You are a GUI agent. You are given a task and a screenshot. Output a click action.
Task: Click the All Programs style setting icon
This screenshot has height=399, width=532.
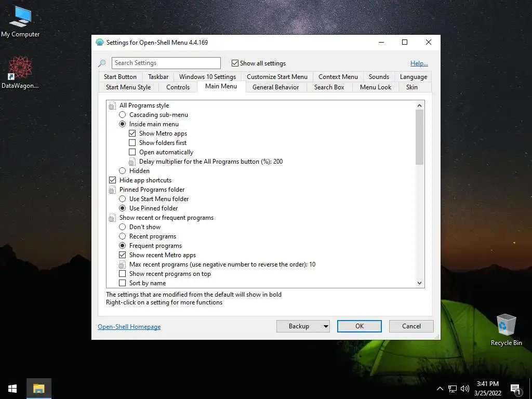(x=112, y=106)
